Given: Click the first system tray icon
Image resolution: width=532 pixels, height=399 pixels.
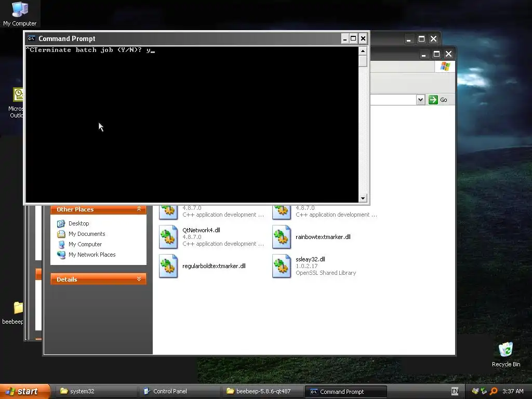Looking at the screenshot, I should (x=475, y=391).
